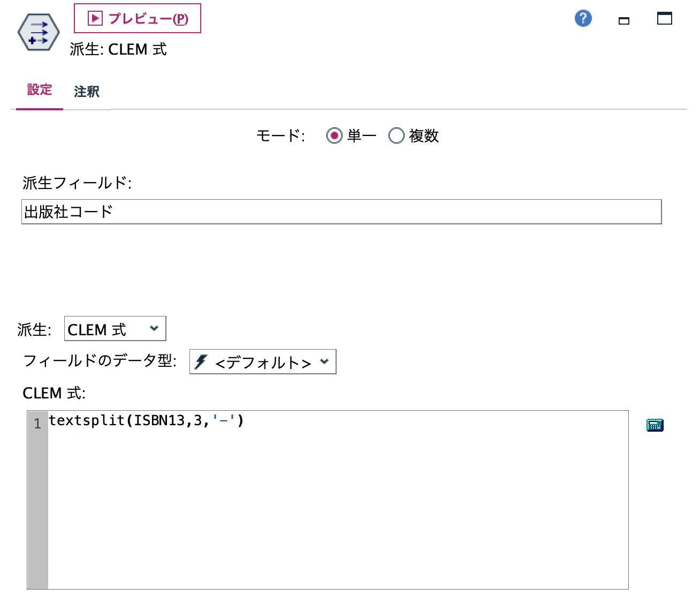Click the Derive node hexagon icon
700x603 pixels.
click(x=39, y=33)
